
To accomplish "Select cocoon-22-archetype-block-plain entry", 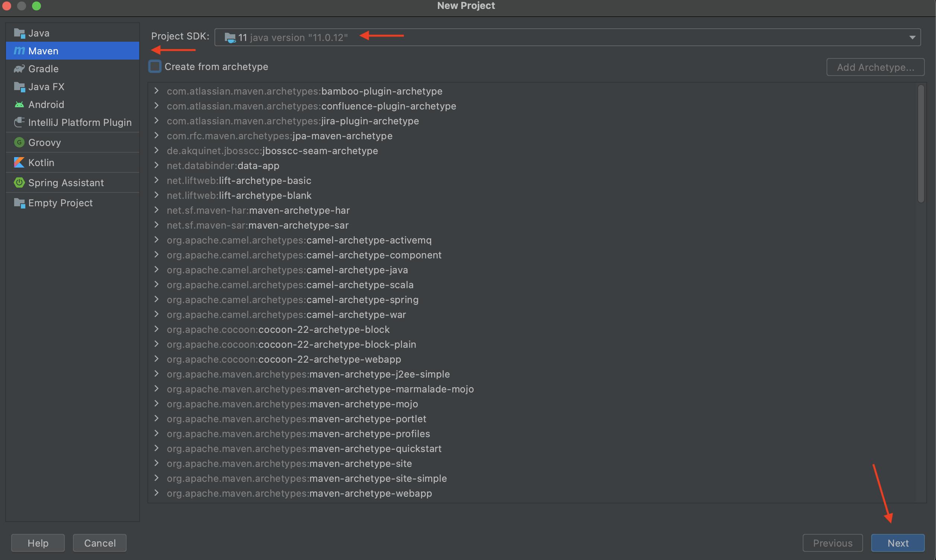I will click(291, 344).
